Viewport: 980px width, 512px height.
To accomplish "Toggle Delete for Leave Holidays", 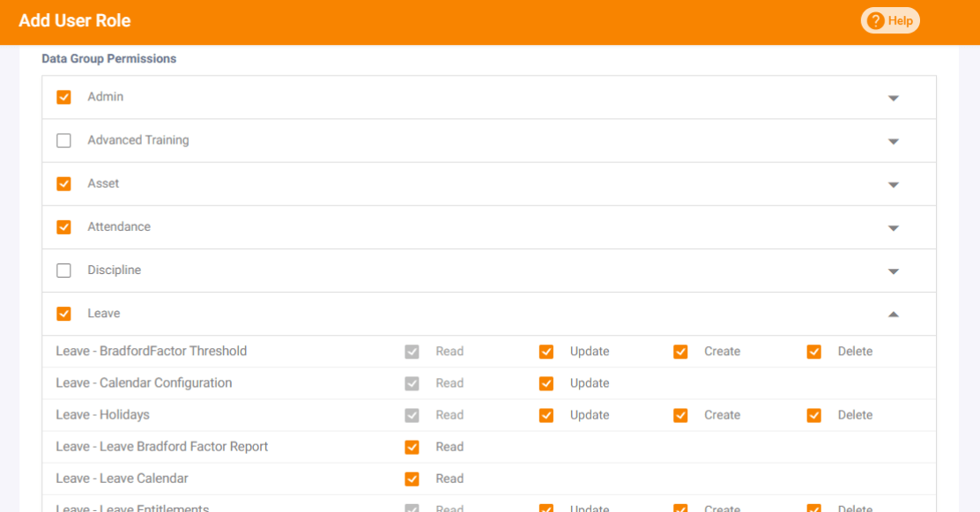I will click(x=814, y=415).
